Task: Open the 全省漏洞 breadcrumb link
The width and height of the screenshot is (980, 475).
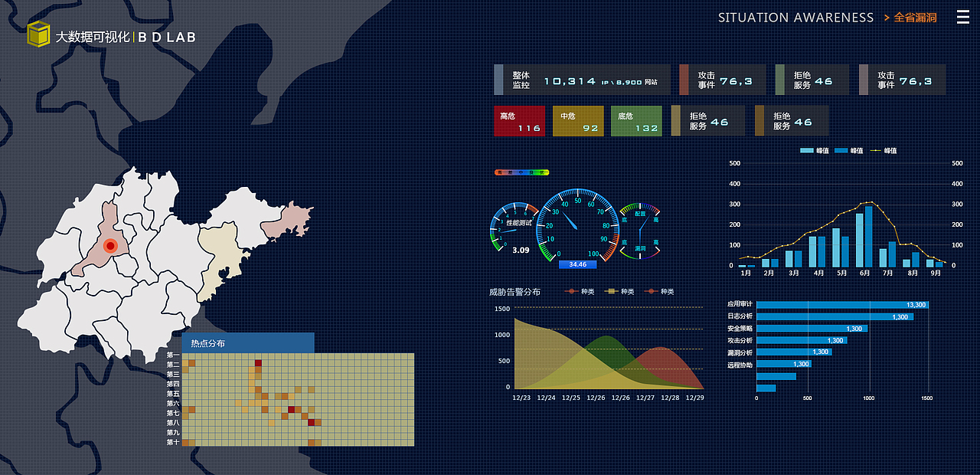Action: 915,17
